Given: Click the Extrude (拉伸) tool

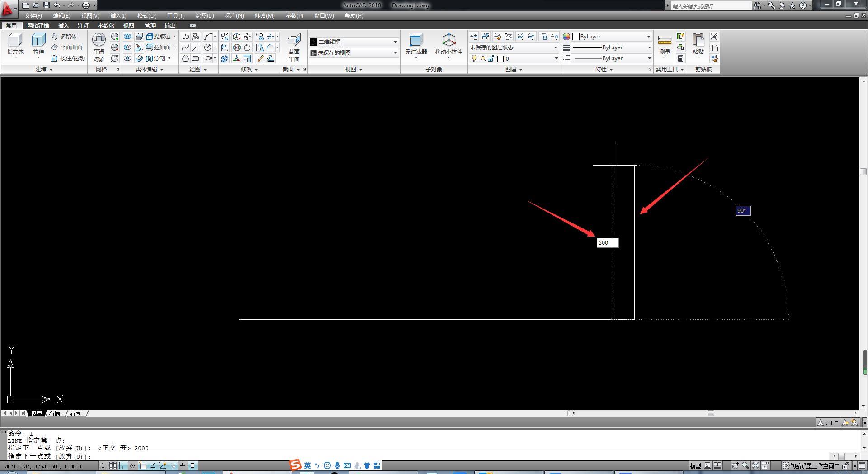Looking at the screenshot, I should pos(38,44).
